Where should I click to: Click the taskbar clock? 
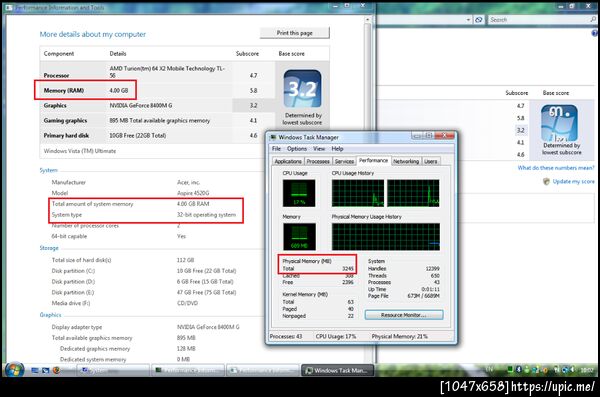(x=587, y=370)
